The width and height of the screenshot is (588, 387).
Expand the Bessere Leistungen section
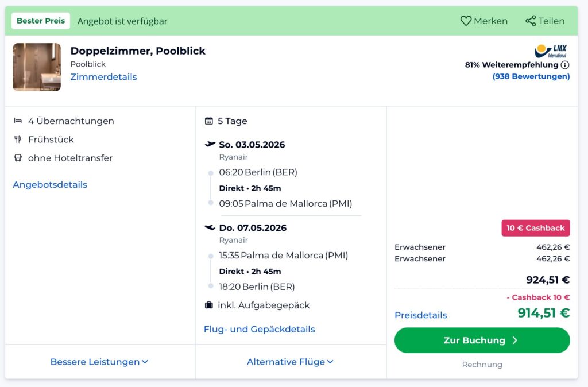(99, 362)
